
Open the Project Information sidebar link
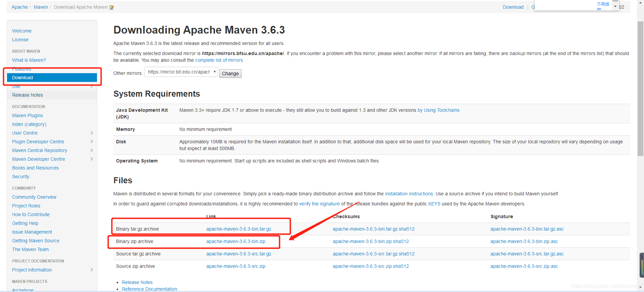(32, 270)
